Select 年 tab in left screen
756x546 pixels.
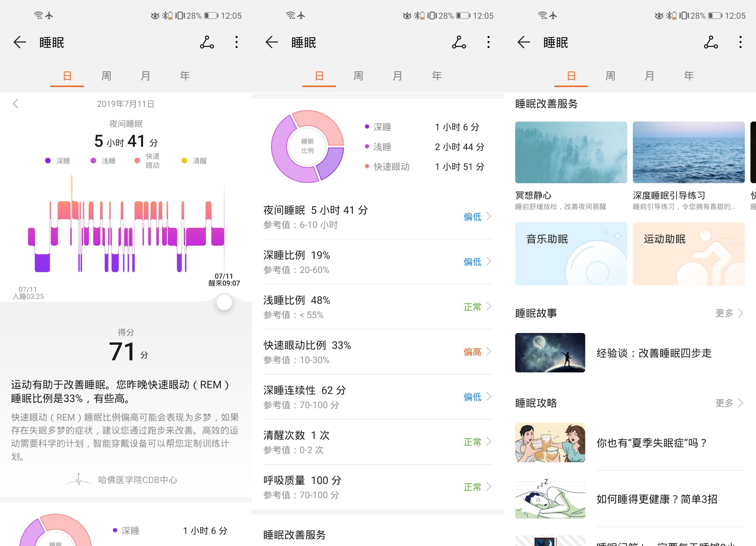click(x=185, y=76)
